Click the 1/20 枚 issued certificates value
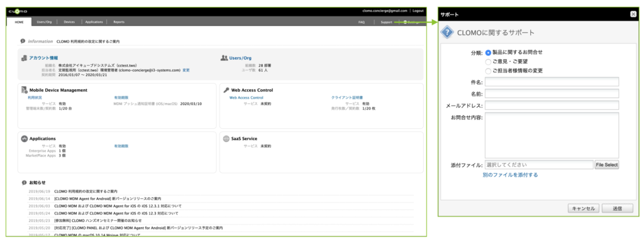Image resolution: width=644 pixels, height=244 pixels. pyautogui.click(x=369, y=108)
